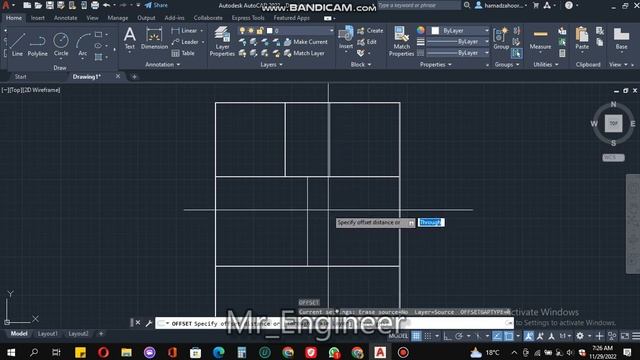Activate the Dimension tool

[x=154, y=38]
